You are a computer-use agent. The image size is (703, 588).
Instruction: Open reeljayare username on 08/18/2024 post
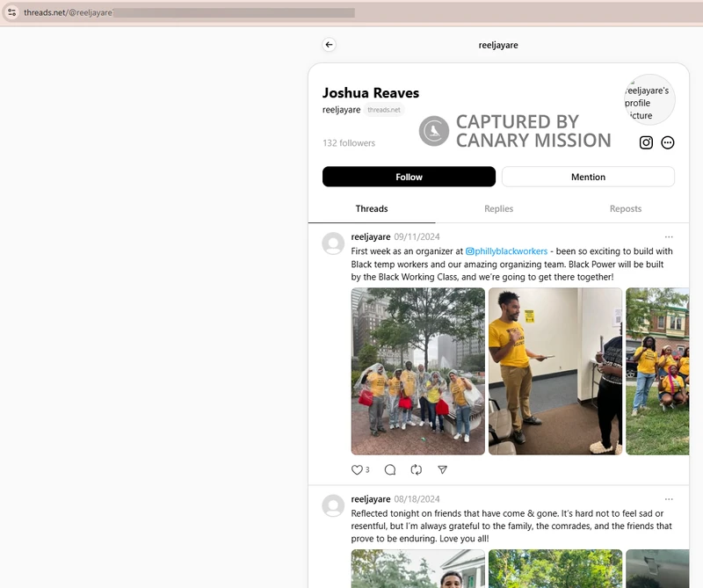click(x=370, y=499)
